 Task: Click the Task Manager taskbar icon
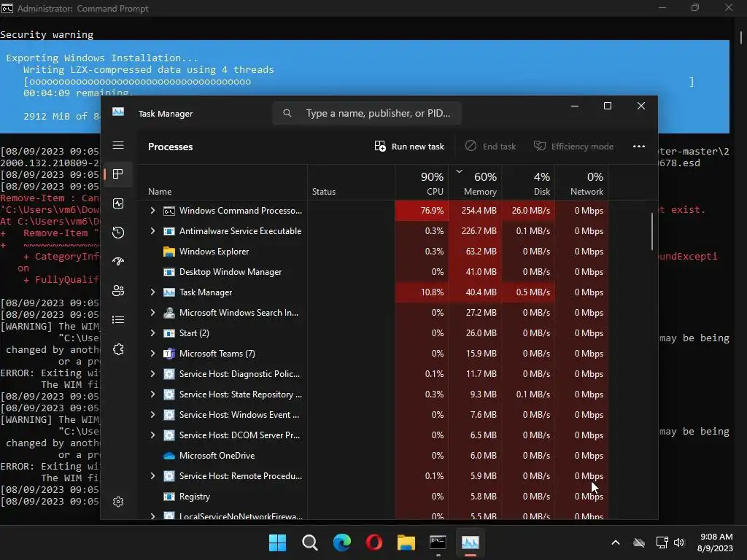471,542
